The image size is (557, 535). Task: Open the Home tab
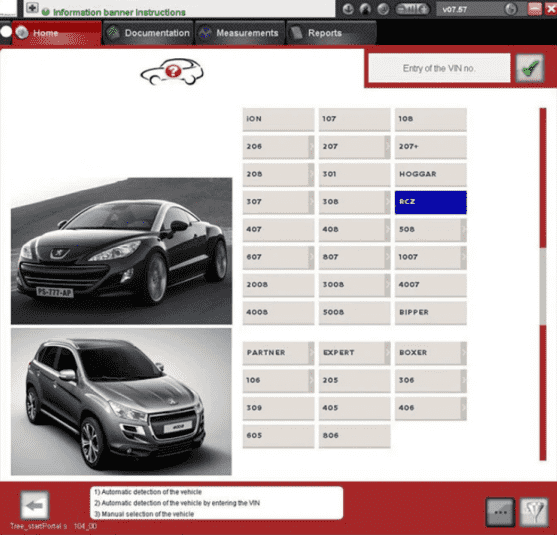coord(57,33)
